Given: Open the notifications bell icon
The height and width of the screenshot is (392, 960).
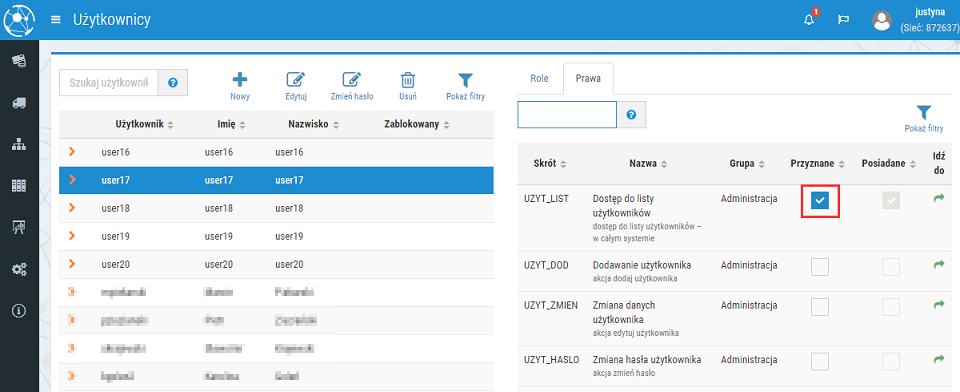Looking at the screenshot, I should [809, 20].
